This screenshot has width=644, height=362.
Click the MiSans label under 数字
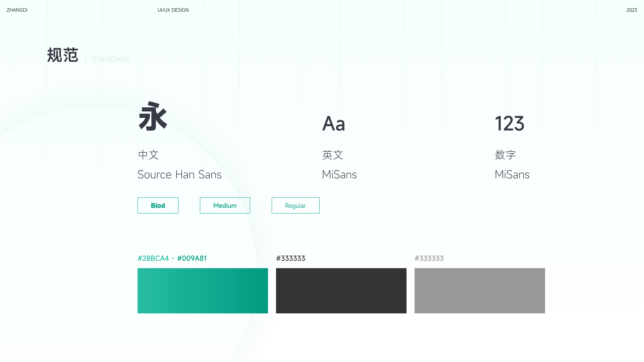(x=512, y=174)
